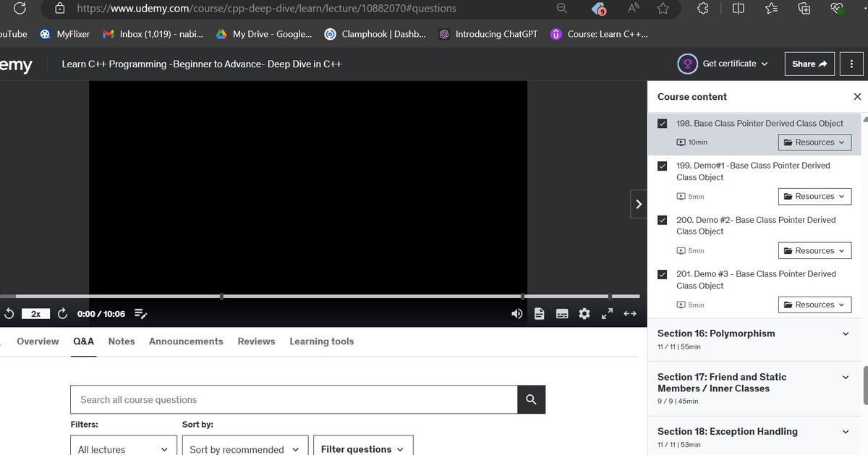Close the Course content panel
Image resolution: width=868 pixels, height=455 pixels.
click(x=858, y=97)
